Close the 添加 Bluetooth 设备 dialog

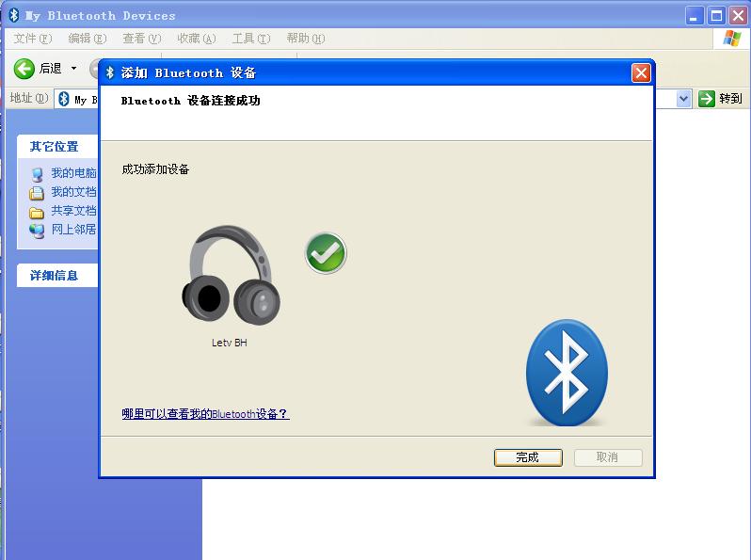click(x=641, y=72)
